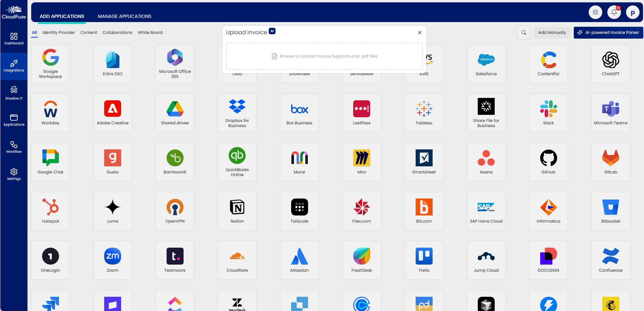
Task: Browse to upload a PDF invoice
Action: pyautogui.click(x=324, y=56)
